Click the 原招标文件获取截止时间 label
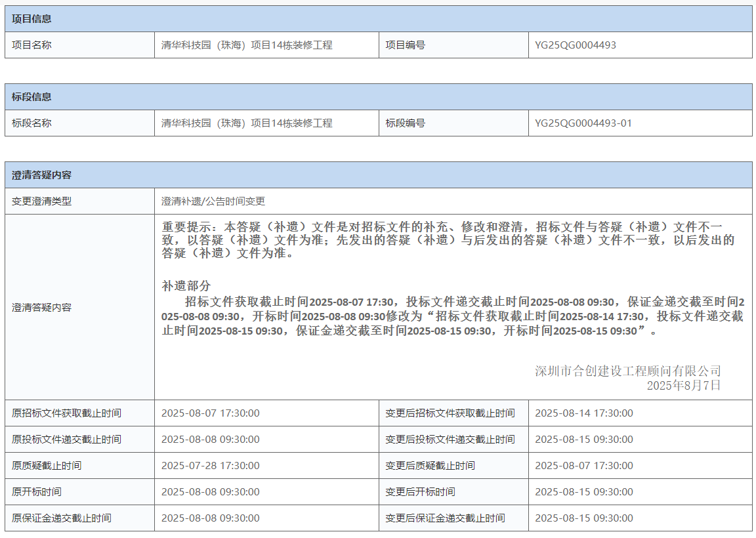Viewport: 756px width, 538px height. click(x=66, y=413)
